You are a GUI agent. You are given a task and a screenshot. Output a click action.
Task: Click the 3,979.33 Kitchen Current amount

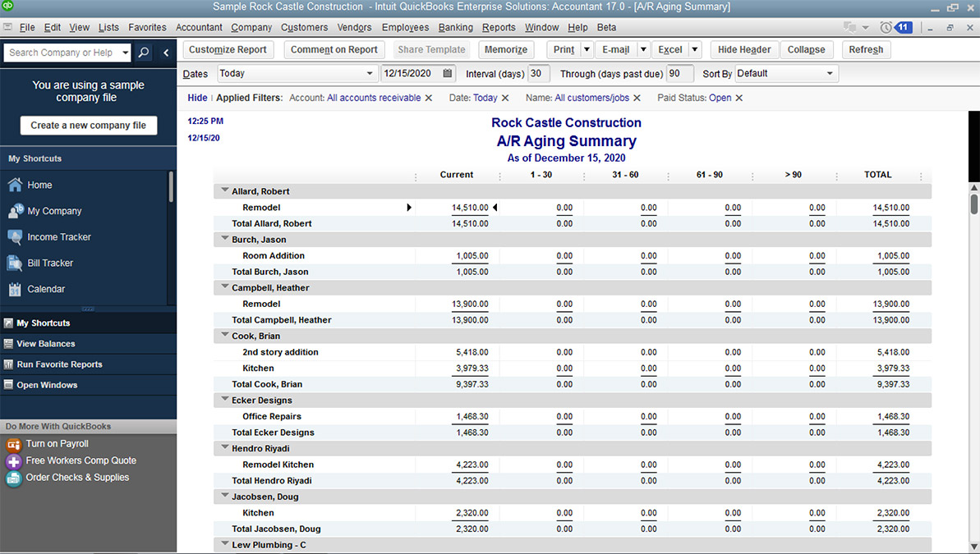tap(472, 369)
